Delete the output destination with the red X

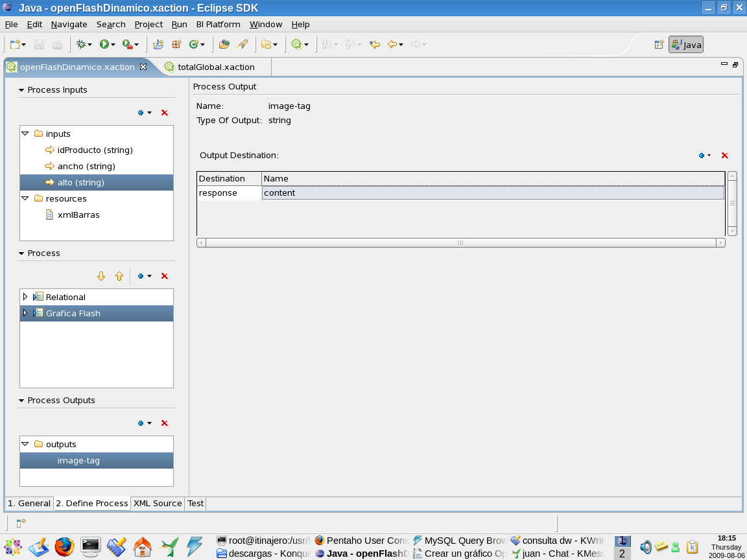coord(724,156)
